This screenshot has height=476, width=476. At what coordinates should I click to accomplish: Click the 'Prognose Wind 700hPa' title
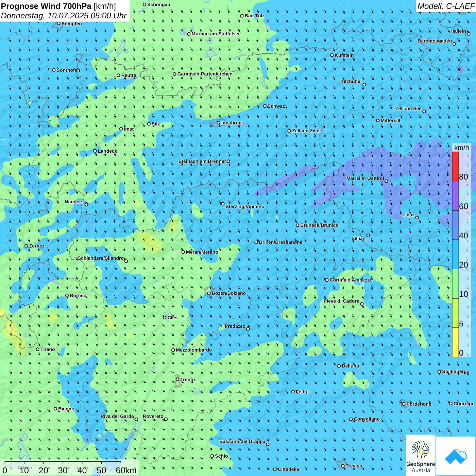pyautogui.click(x=46, y=6)
